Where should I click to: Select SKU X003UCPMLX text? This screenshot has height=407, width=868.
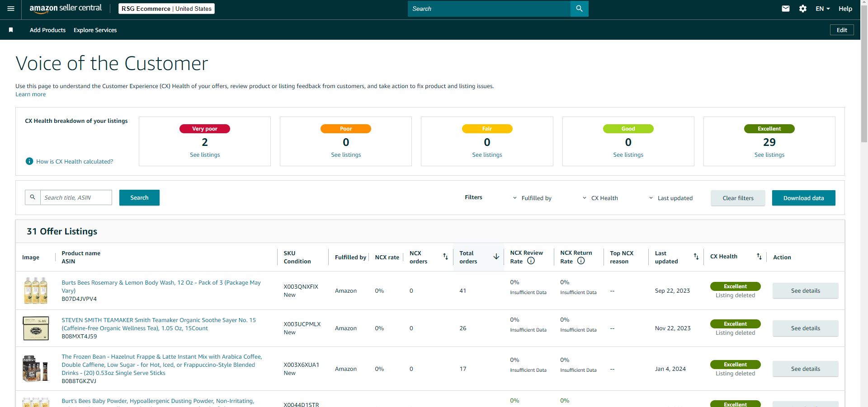(x=302, y=324)
